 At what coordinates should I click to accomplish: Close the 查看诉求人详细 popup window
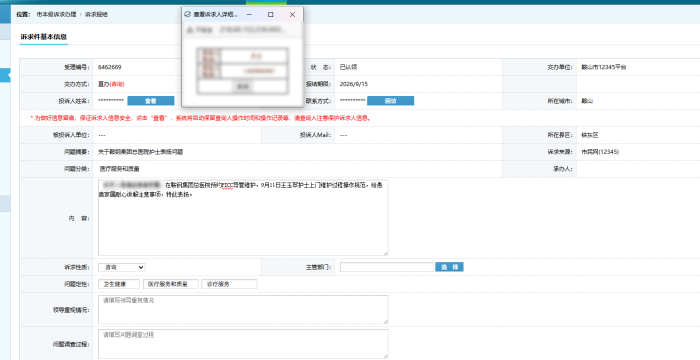coord(292,15)
